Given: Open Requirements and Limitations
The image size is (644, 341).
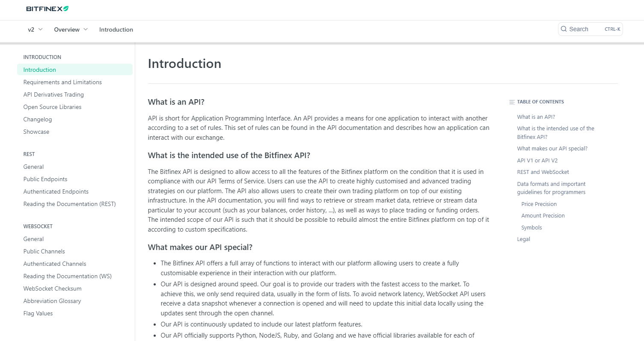Looking at the screenshot, I should (62, 82).
